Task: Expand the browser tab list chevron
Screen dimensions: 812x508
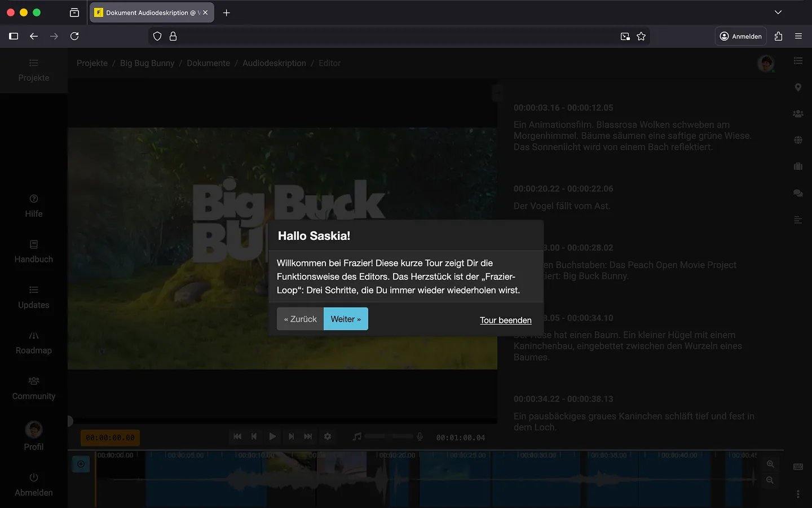Action: point(778,12)
